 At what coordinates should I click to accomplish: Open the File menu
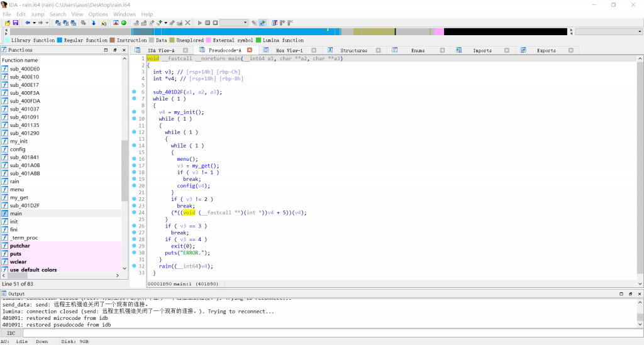click(6, 14)
